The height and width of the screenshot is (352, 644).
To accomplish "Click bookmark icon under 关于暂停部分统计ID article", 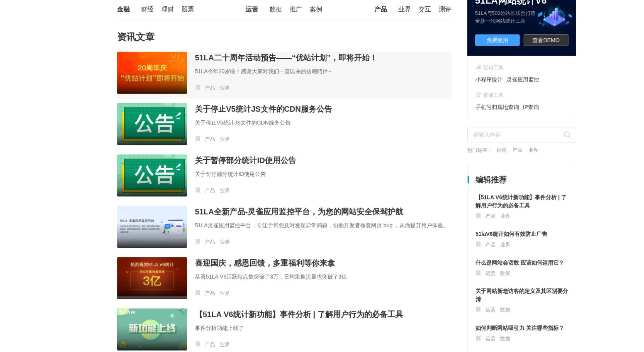I will tap(198, 190).
